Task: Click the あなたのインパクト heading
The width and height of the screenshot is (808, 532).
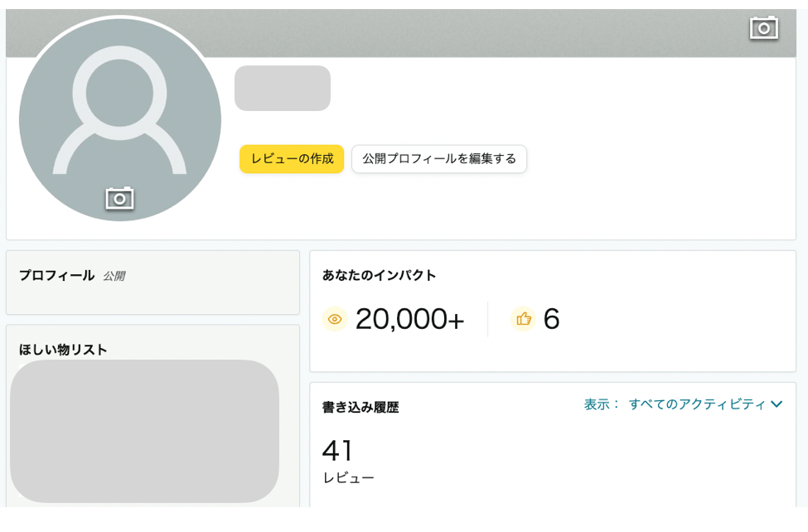Action: click(x=379, y=275)
